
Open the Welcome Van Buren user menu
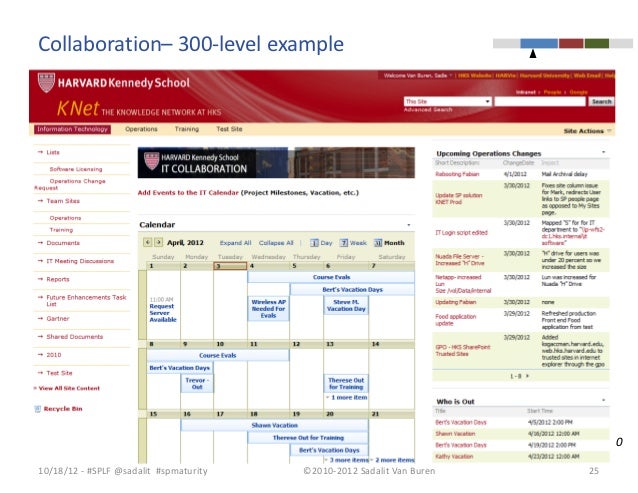(x=418, y=76)
